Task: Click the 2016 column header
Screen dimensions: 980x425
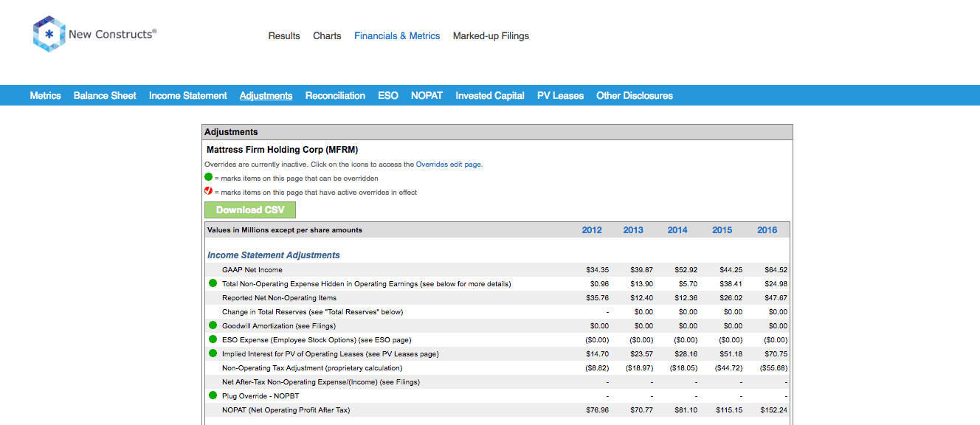Action: click(x=767, y=230)
